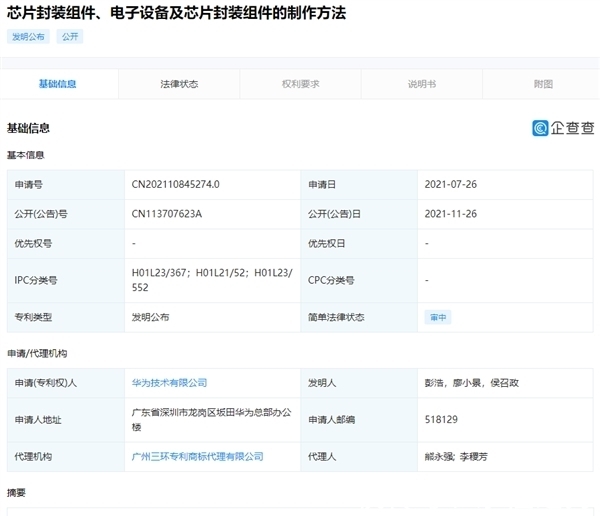
Task: Open the 说明书 tab
Action: [x=422, y=84]
